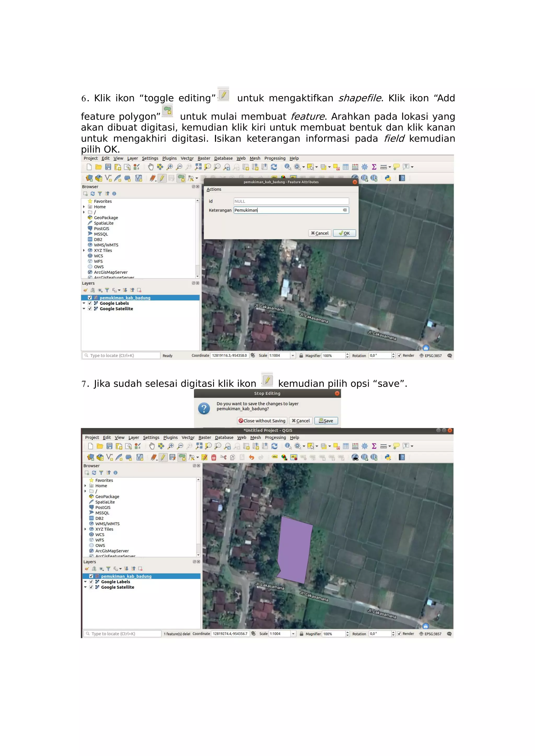The image size is (535, 756).
Task: Click Python console icon in Untitled Project window
Action: (x=388, y=457)
